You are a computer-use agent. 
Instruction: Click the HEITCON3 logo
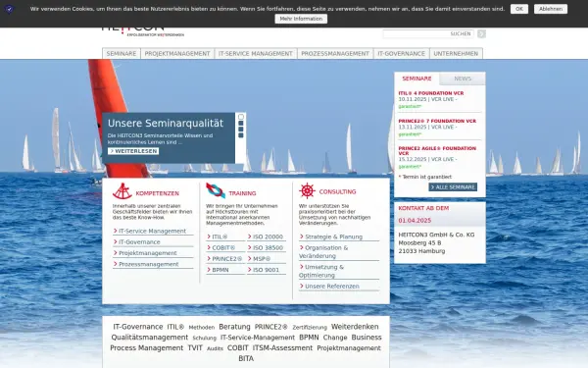(x=142, y=31)
